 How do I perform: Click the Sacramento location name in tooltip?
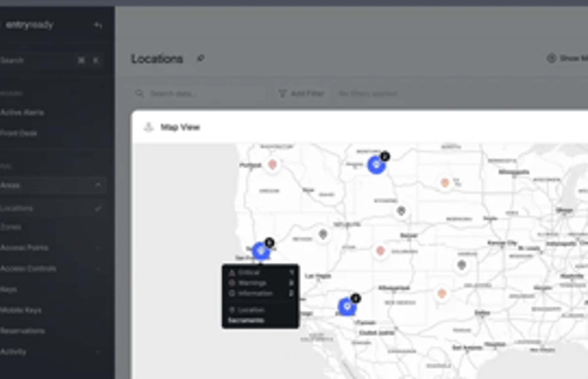coord(246,321)
